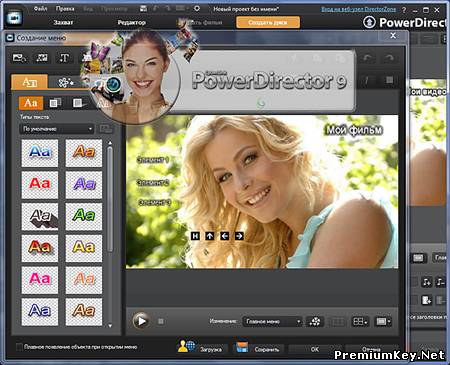Click the particle effects icon beside page dropdown
The height and width of the screenshot is (365, 450).
(314, 321)
